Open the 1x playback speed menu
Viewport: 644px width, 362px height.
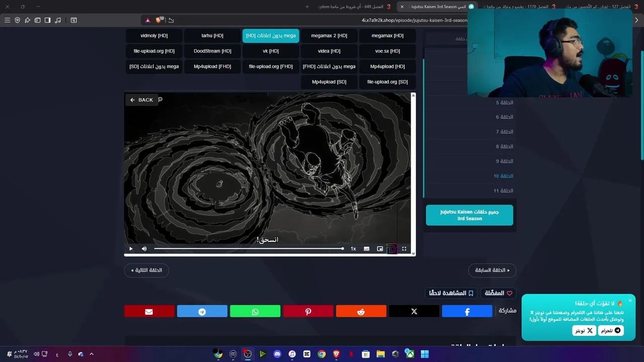click(x=353, y=249)
